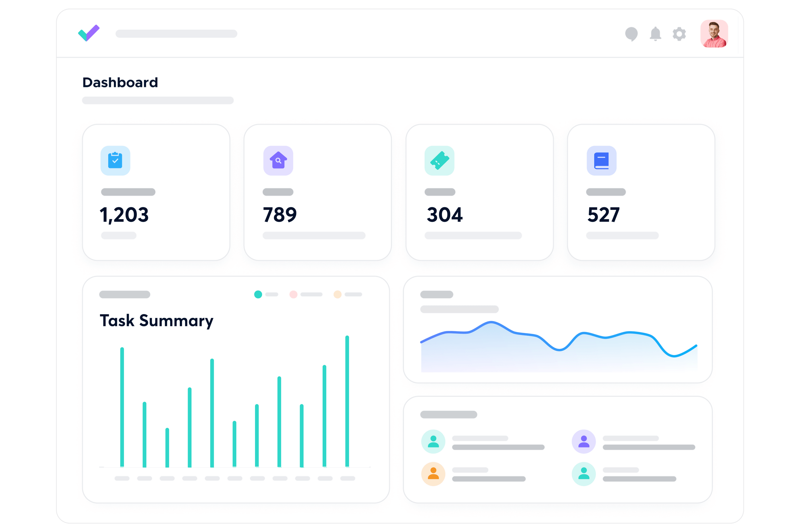Click the header search bar placeholder
Image resolution: width=792 pixels, height=532 pixels.
(x=176, y=34)
